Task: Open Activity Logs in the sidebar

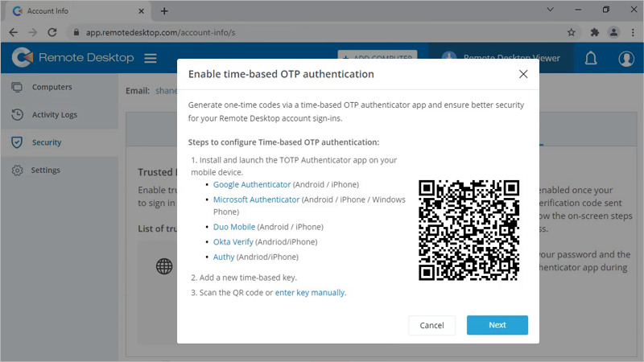Action: (54, 114)
